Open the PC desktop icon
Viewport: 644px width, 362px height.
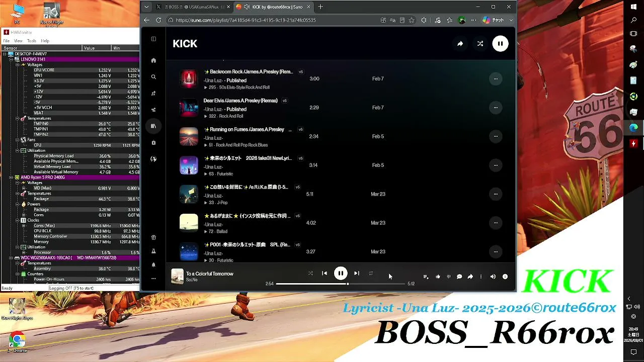pos(17,14)
